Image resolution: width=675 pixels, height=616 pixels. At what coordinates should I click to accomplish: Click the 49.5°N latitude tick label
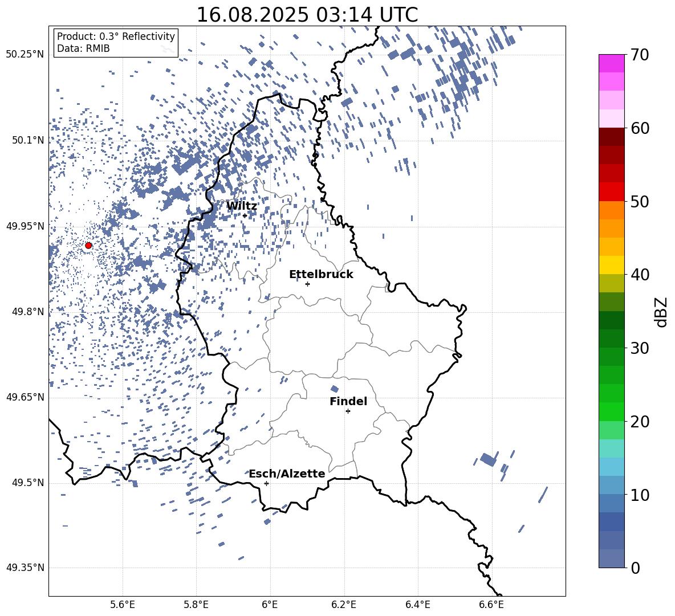28,483
